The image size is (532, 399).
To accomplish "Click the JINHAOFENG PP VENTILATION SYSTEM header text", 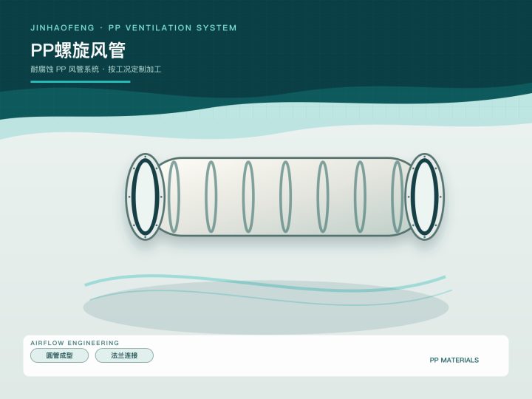I will coord(133,28).
